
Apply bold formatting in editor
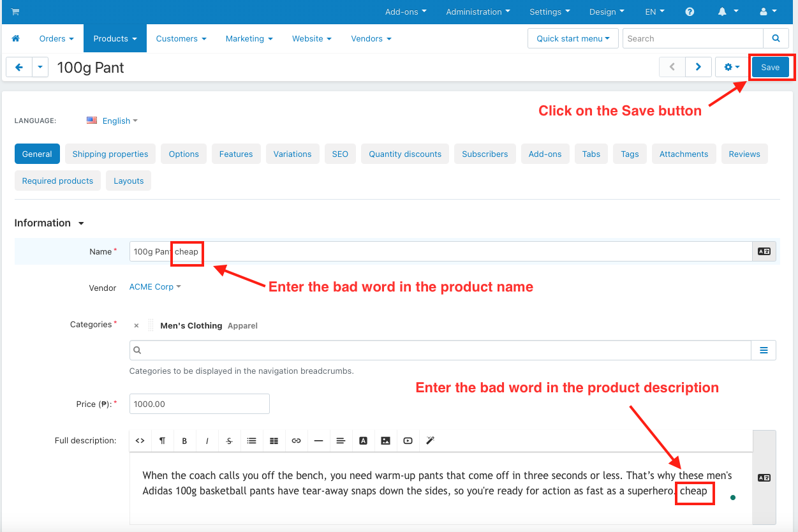point(184,441)
